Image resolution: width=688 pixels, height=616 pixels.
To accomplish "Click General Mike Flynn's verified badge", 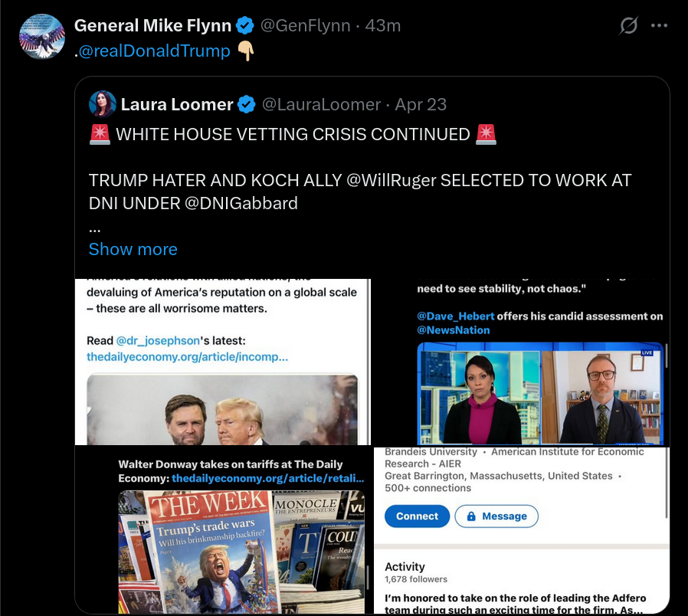I will 245,25.
